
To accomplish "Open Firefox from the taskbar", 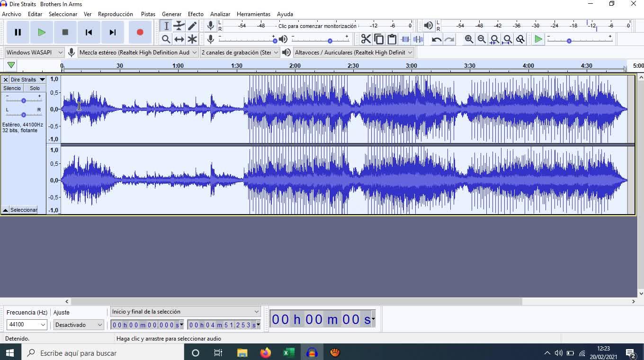I will pos(265,353).
